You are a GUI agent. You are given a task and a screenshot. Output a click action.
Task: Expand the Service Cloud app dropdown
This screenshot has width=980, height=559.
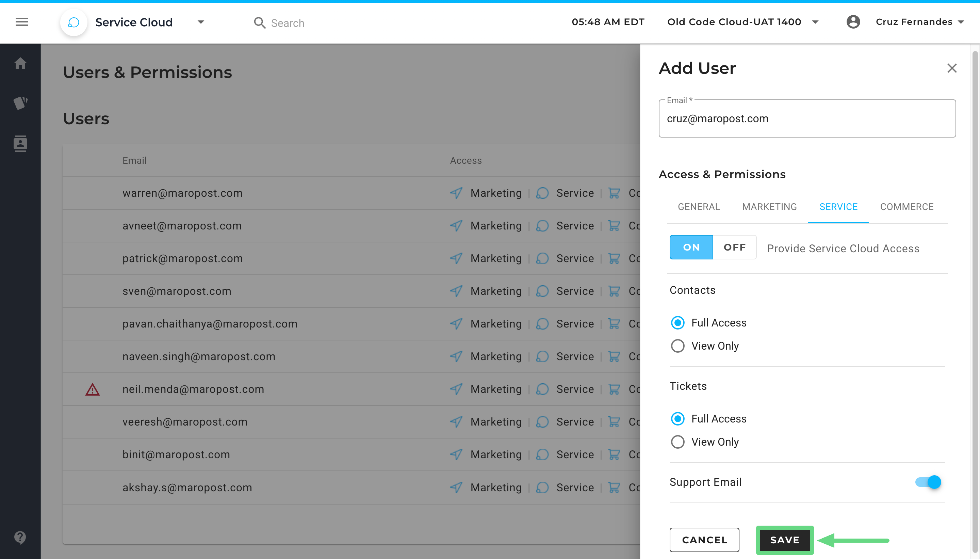pos(201,22)
